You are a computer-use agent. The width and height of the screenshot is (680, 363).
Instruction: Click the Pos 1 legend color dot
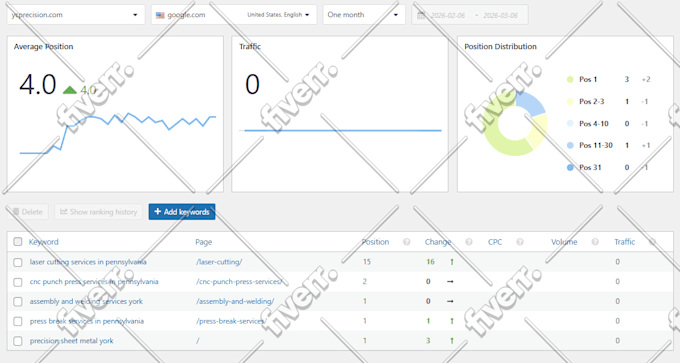(x=570, y=79)
